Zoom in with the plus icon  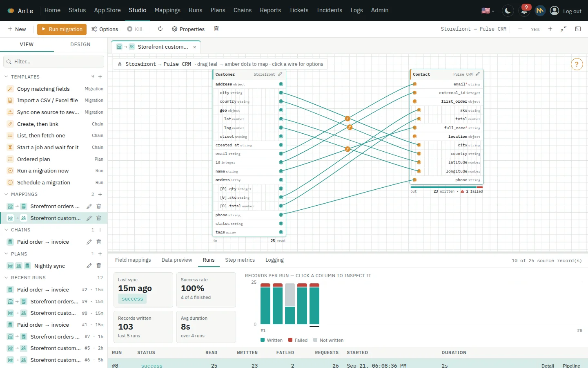[550, 29]
